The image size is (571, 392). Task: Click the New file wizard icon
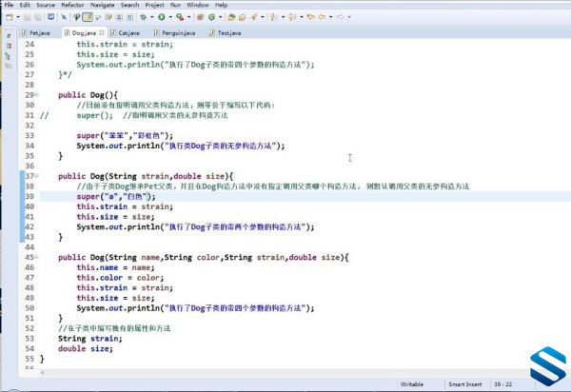point(10,17)
